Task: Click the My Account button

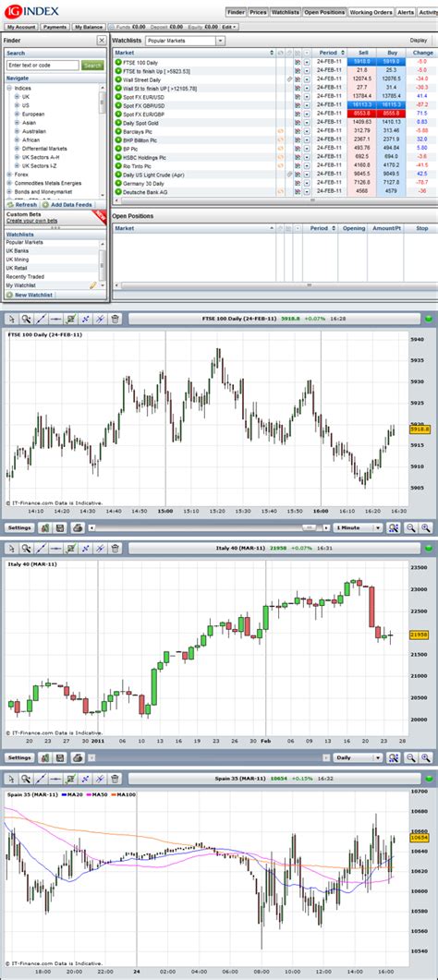Action: [x=21, y=27]
